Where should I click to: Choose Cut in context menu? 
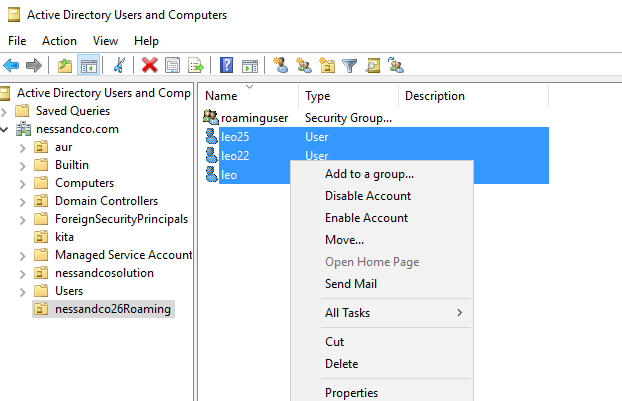click(x=382, y=342)
